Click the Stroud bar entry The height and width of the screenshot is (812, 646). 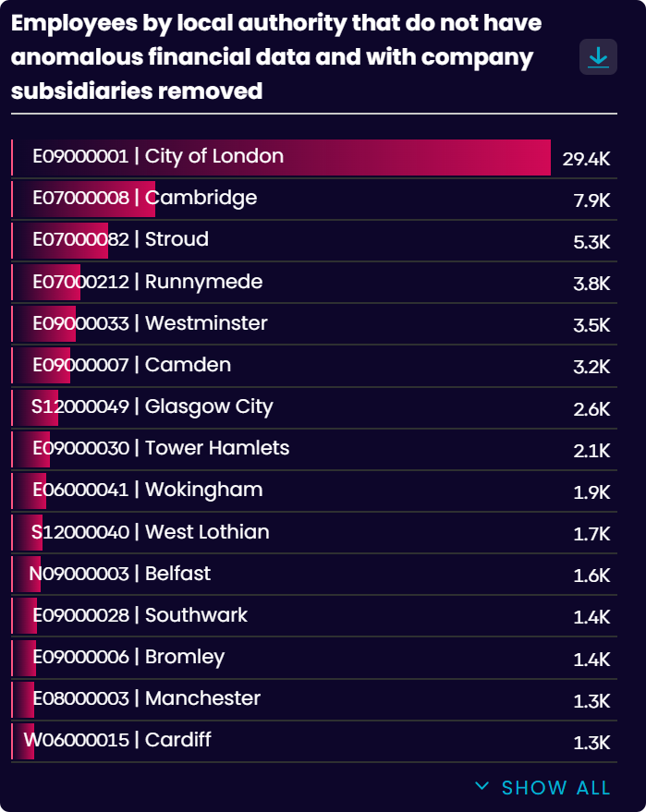[314, 241]
